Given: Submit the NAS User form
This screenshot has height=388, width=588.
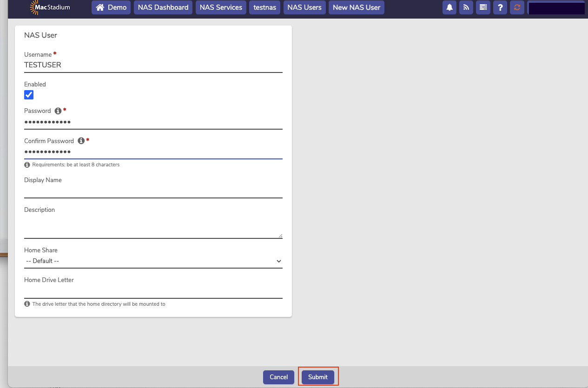Looking at the screenshot, I should [318, 377].
